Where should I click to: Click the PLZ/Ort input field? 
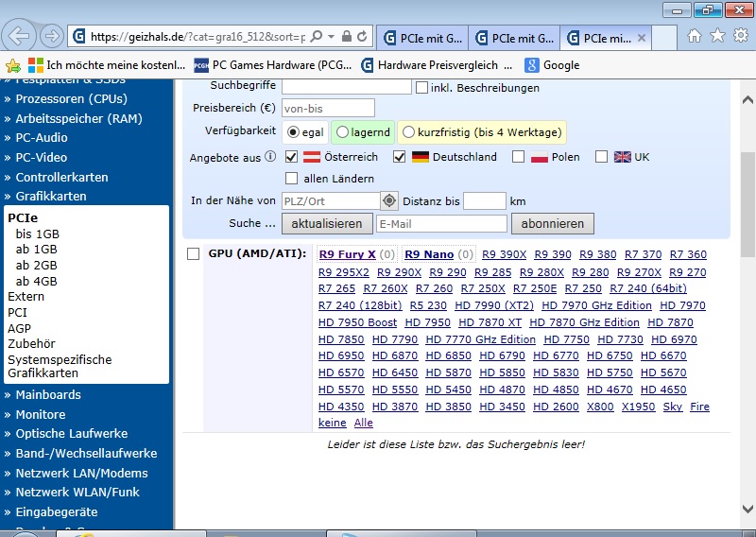coord(331,200)
